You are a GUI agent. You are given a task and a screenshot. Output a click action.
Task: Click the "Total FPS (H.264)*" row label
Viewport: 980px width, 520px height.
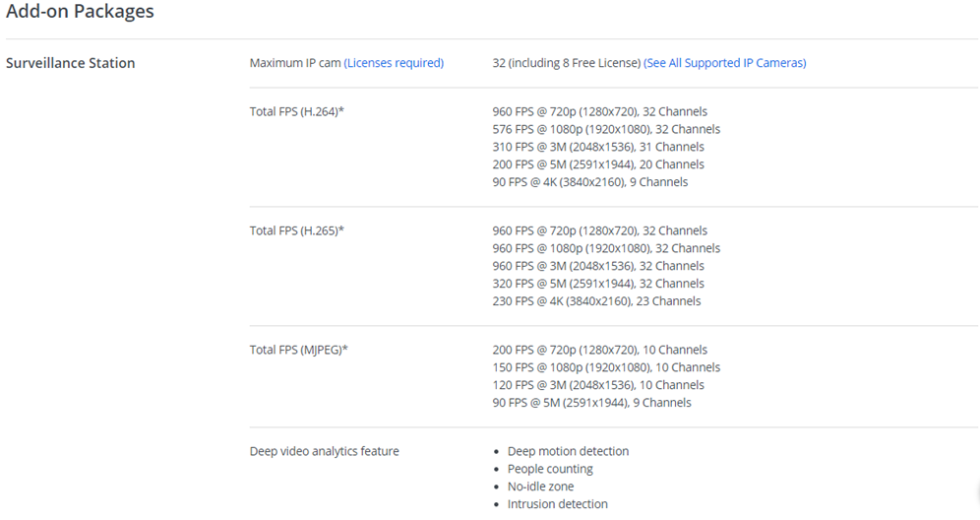point(297,111)
